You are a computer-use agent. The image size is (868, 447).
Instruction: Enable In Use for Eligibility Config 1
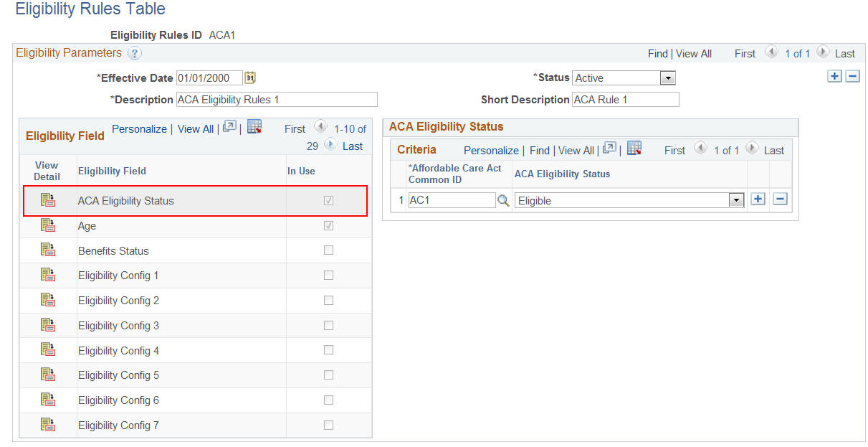click(x=328, y=275)
